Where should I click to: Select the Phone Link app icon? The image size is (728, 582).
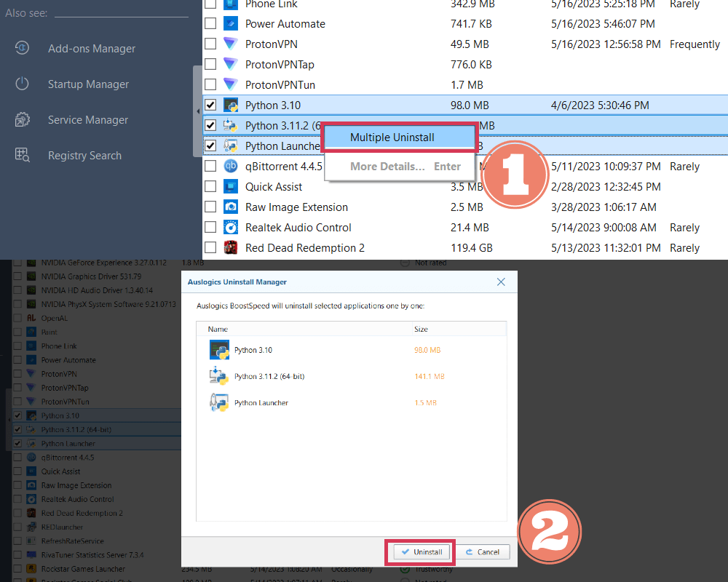coord(230,5)
